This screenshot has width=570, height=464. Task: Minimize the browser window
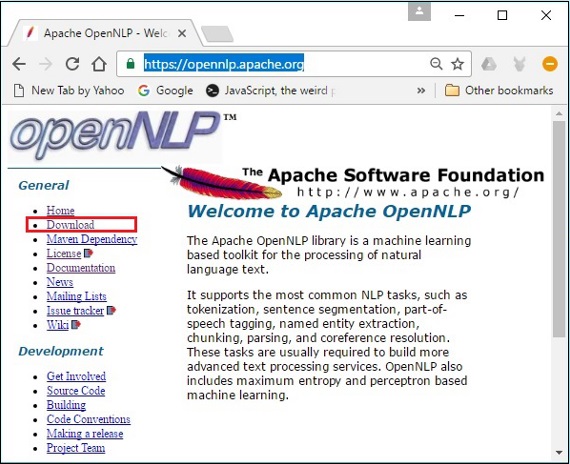tap(459, 15)
